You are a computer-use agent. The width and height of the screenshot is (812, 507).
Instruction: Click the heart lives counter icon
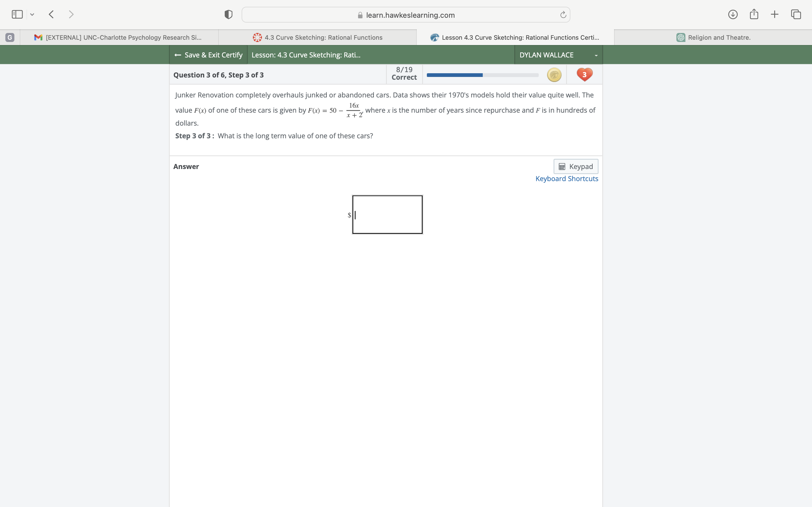click(x=584, y=74)
